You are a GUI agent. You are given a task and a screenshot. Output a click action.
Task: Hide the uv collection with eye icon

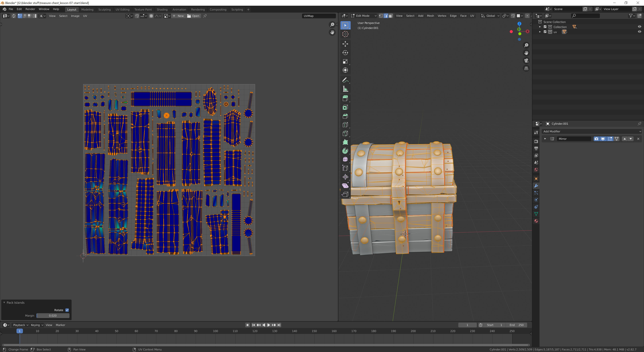point(639,32)
